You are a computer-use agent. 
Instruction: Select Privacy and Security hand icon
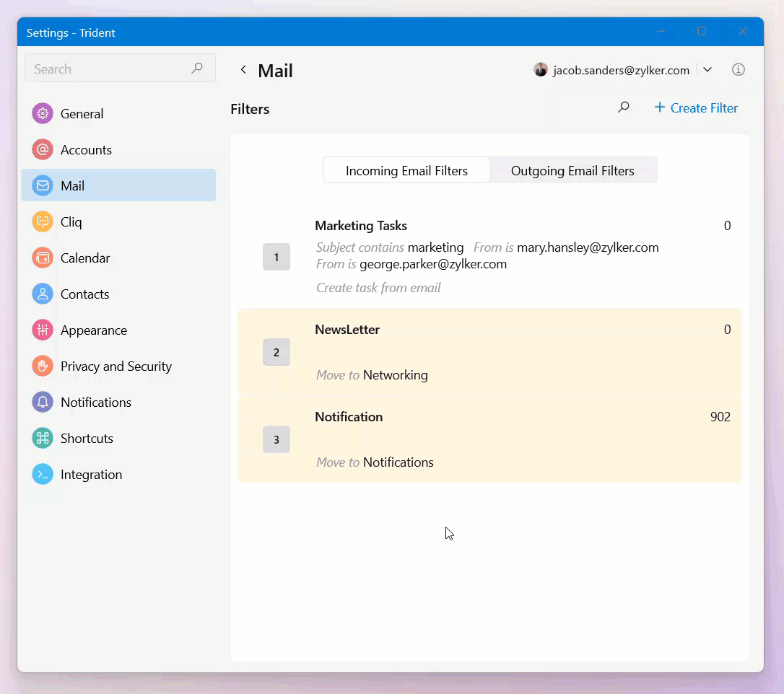pyautogui.click(x=43, y=366)
